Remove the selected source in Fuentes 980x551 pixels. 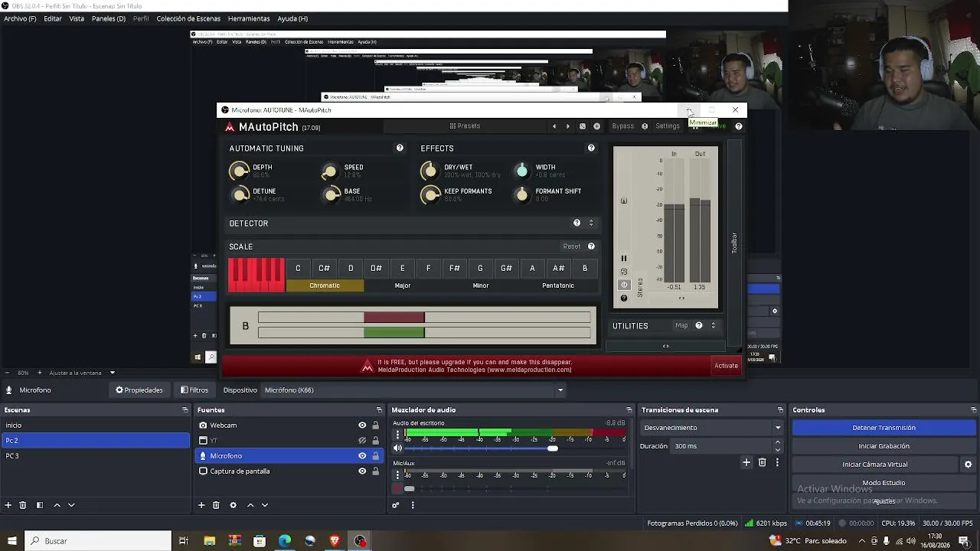tap(216, 505)
